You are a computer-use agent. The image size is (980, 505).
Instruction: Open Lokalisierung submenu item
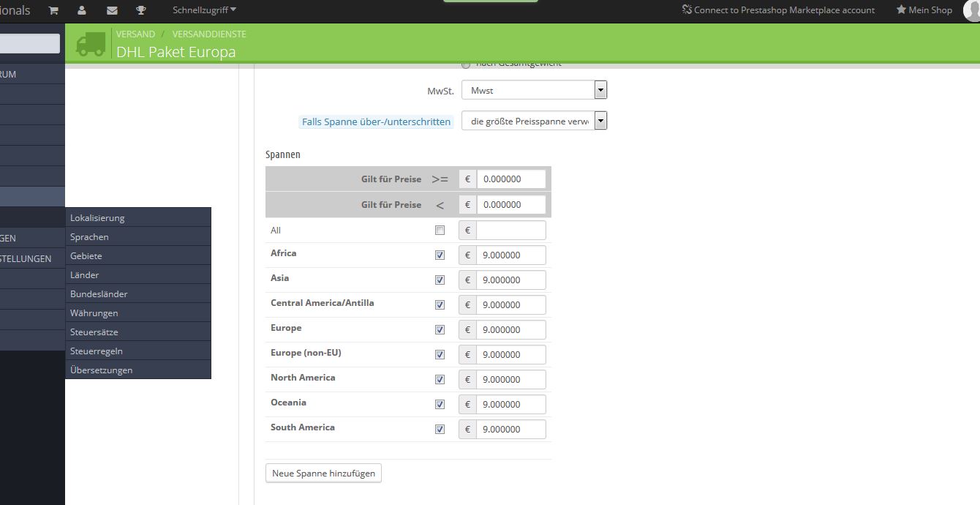tap(138, 217)
